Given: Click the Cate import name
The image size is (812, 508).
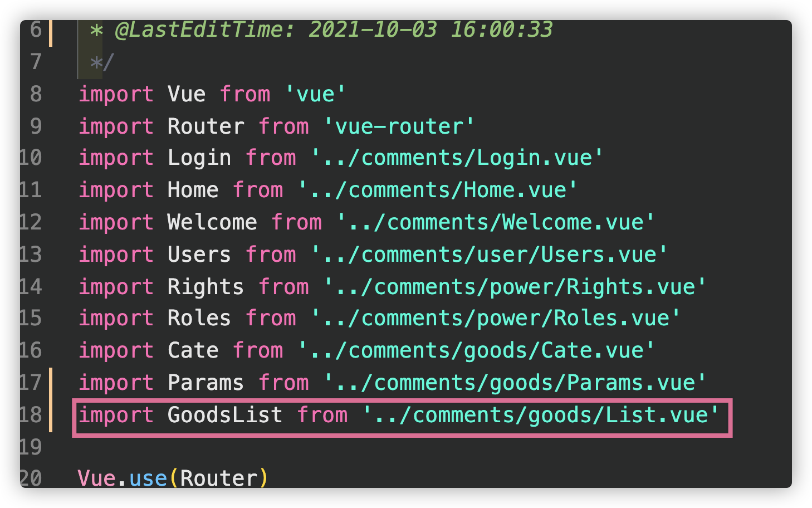Looking at the screenshot, I should pyautogui.click(x=193, y=350).
